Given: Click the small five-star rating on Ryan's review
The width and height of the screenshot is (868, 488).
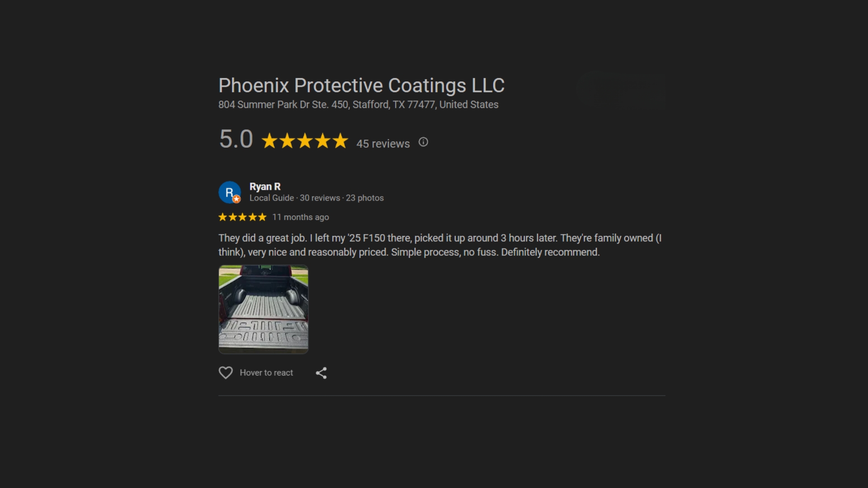Looking at the screenshot, I should [243, 217].
